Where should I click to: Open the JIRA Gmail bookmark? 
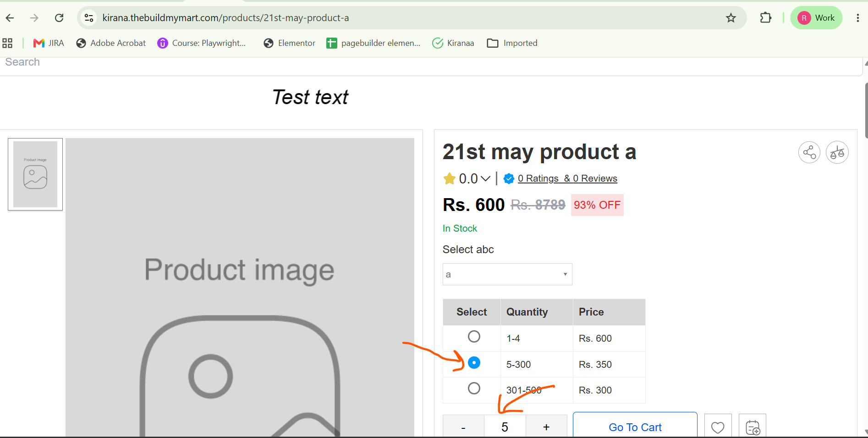coord(49,43)
